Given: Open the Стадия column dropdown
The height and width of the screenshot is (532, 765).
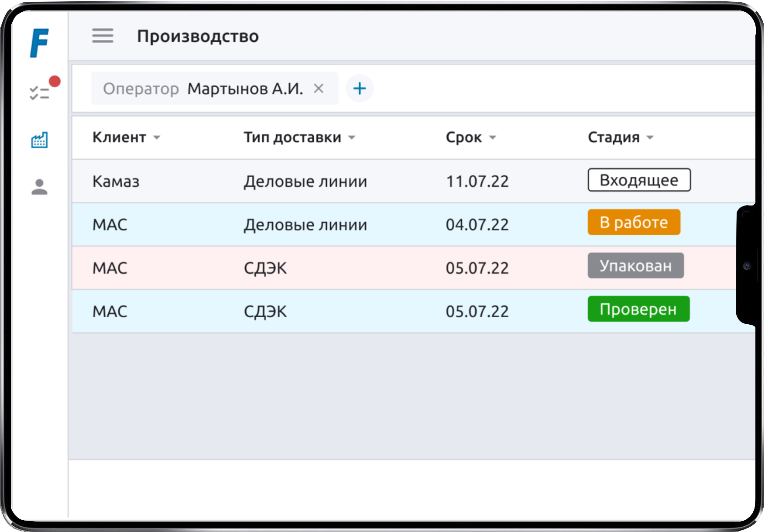Looking at the screenshot, I should coord(649,137).
